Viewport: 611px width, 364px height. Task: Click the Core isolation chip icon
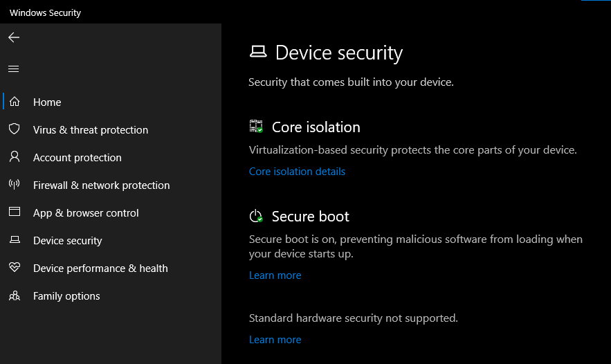click(256, 127)
